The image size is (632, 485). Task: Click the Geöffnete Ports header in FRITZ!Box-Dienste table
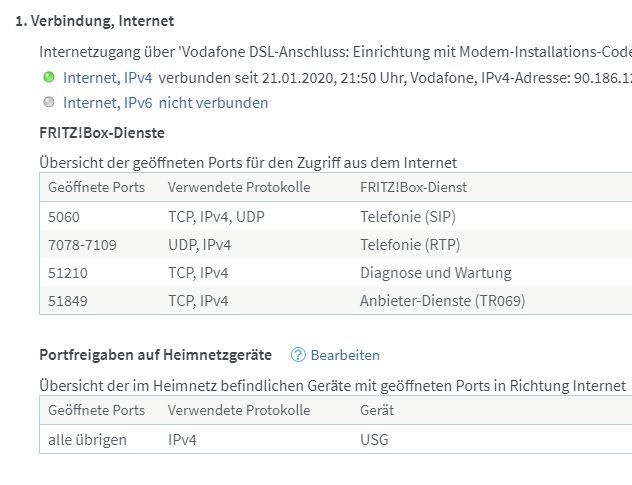(x=96, y=187)
